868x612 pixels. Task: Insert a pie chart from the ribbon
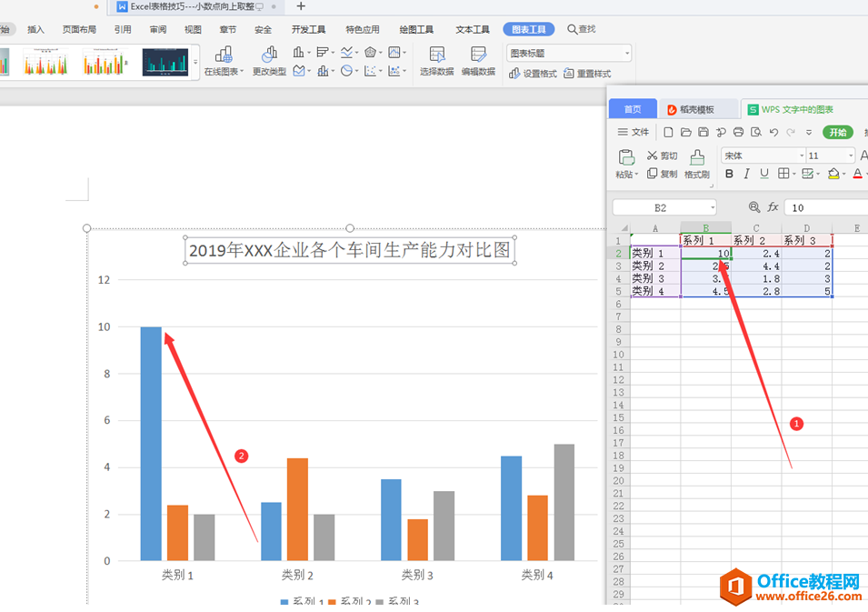(x=347, y=71)
